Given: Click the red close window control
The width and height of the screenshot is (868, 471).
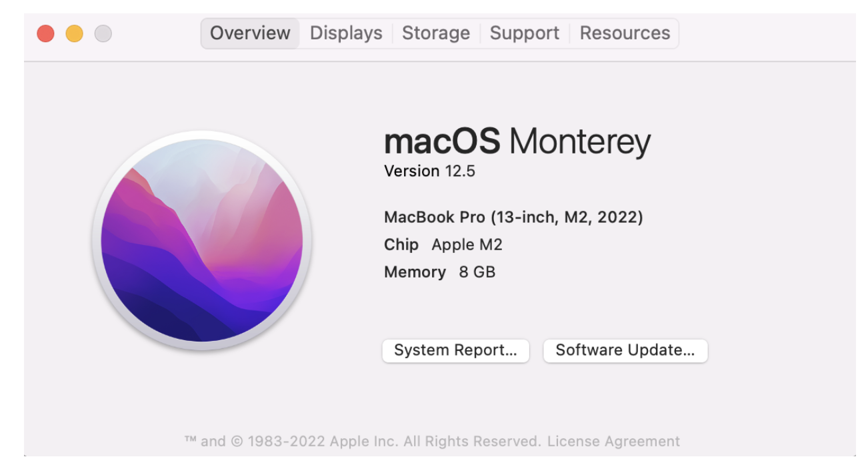Looking at the screenshot, I should [45, 33].
